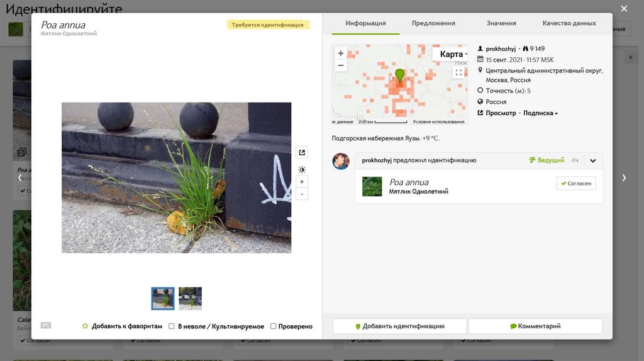Zoom in on the map
The image size is (644, 361).
click(x=341, y=53)
